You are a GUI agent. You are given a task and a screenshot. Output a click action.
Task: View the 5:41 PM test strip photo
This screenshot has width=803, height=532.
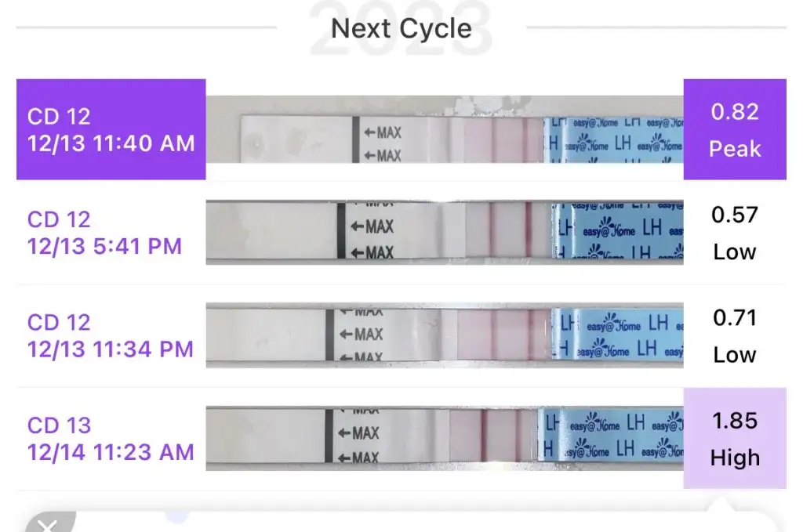click(444, 233)
